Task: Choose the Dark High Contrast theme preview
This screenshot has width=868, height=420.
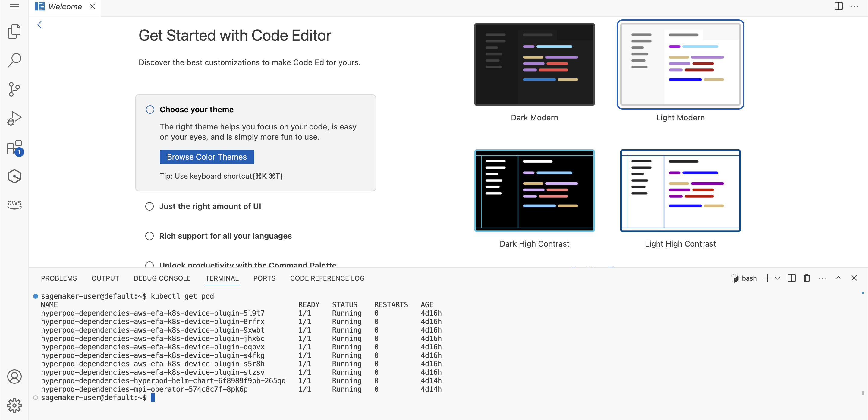Action: click(534, 191)
